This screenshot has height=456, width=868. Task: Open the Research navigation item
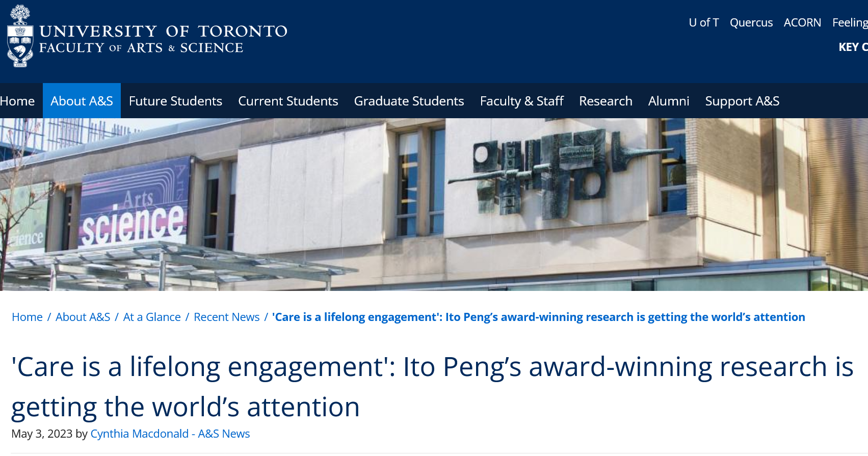pyautogui.click(x=606, y=101)
